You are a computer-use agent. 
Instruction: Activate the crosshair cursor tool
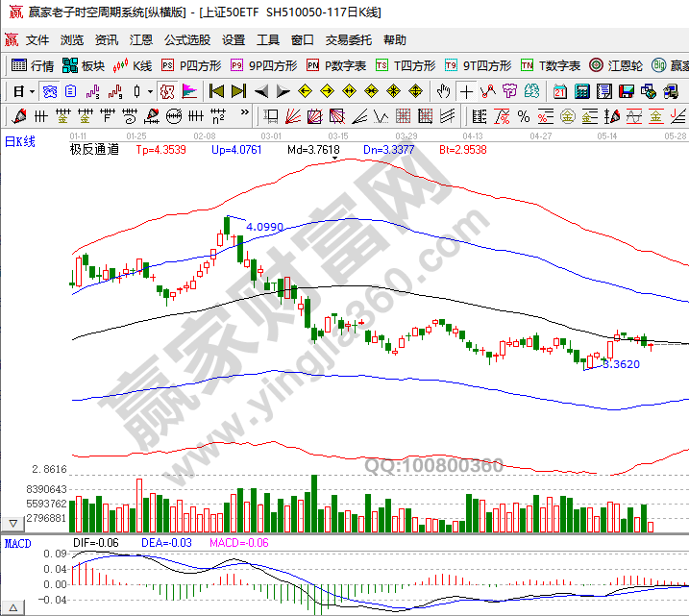(x=466, y=91)
